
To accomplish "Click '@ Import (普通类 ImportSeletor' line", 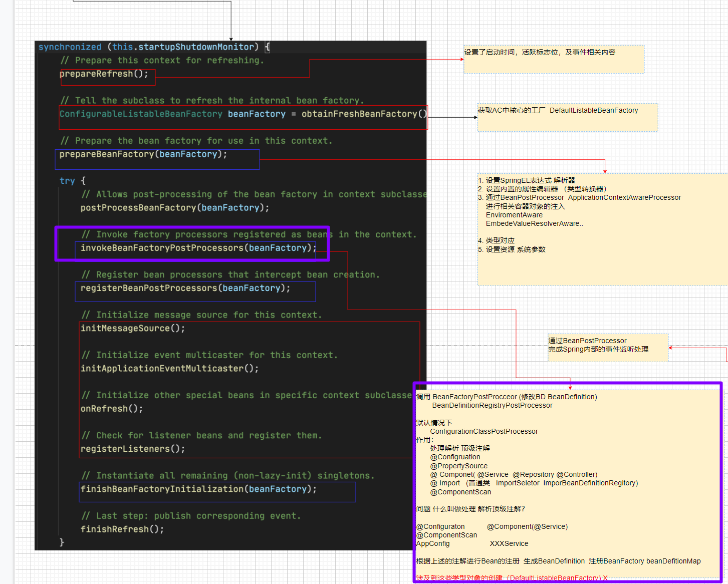I will coord(484,483).
